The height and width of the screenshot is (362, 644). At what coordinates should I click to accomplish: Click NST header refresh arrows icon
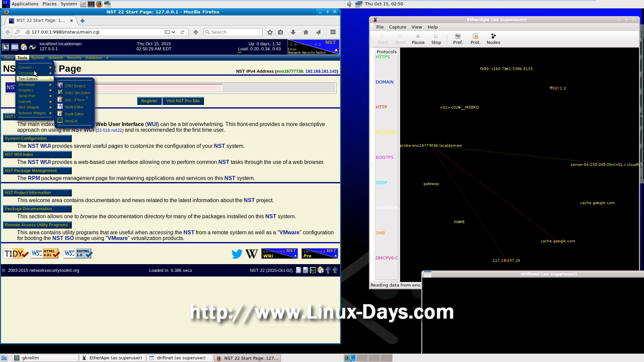click(x=32, y=47)
